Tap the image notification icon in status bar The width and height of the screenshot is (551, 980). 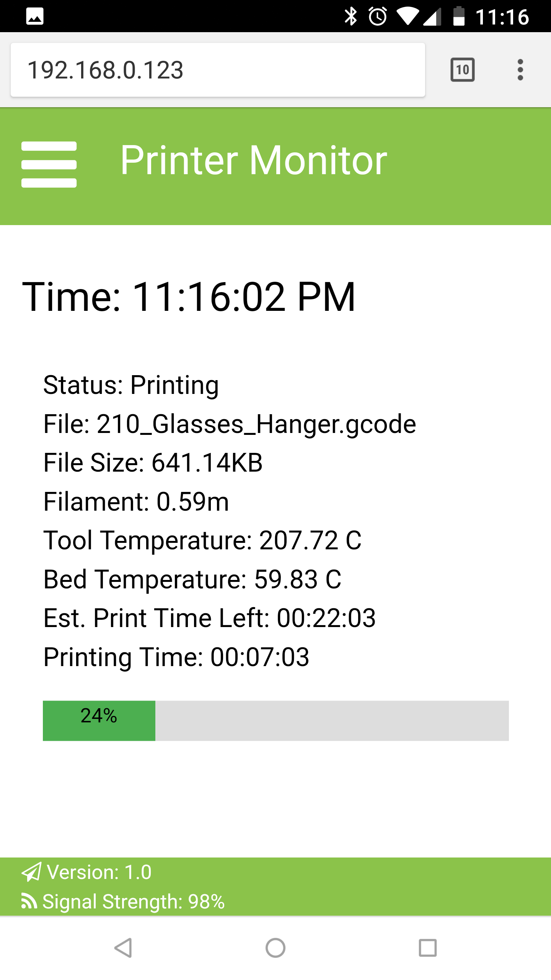pyautogui.click(x=34, y=17)
